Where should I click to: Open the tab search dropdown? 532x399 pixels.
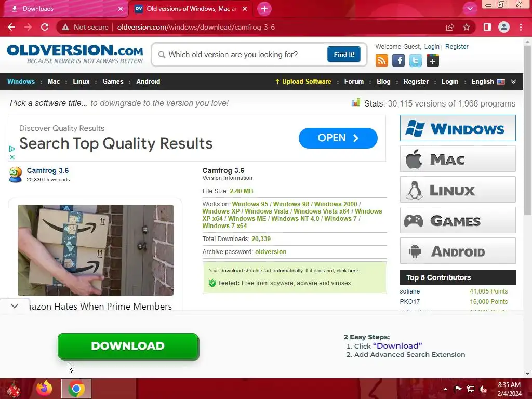tap(470, 9)
